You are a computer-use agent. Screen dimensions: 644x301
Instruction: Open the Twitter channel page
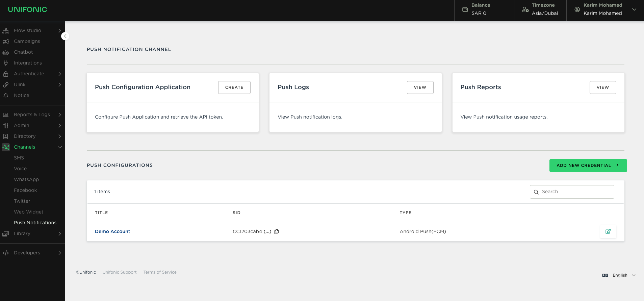click(22, 201)
